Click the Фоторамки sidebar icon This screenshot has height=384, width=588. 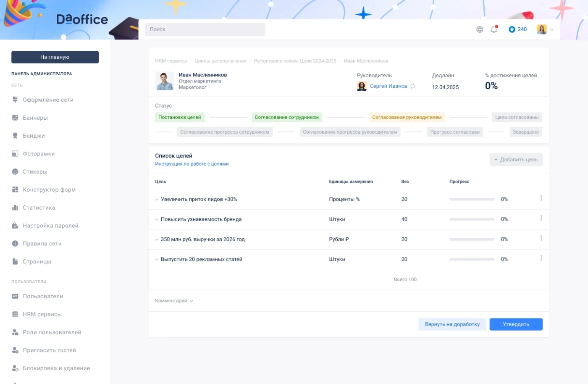pos(15,154)
